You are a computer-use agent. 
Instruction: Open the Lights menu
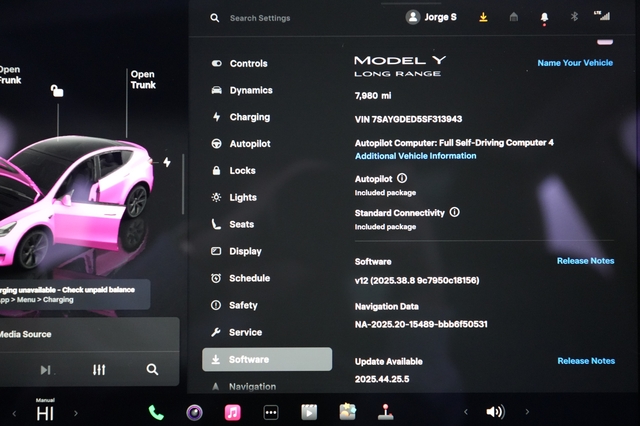coord(234,197)
